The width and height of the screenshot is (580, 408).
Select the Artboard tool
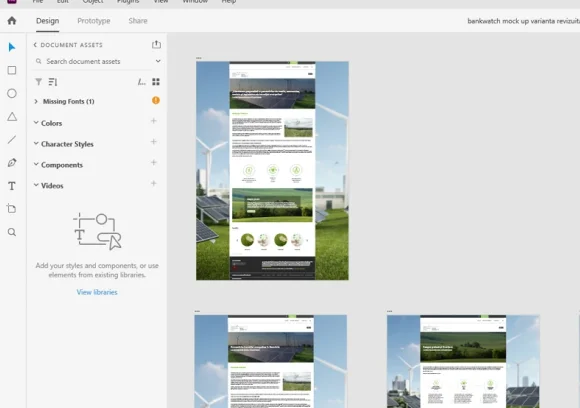coord(12,209)
